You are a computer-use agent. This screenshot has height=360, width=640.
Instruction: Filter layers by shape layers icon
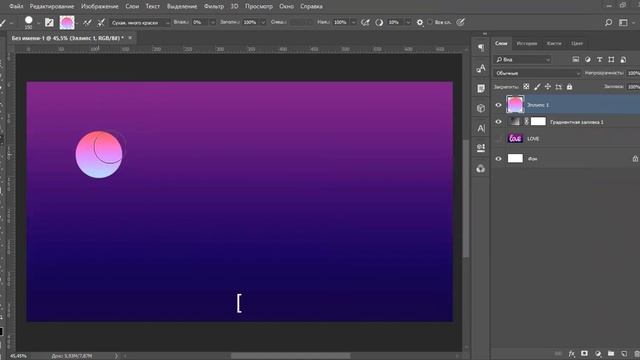(x=611, y=60)
